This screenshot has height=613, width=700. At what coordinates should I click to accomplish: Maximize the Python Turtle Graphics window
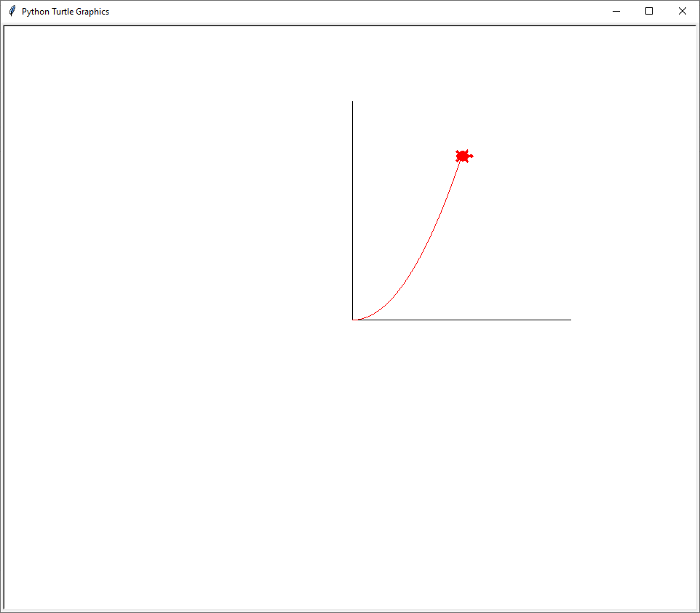pos(649,11)
